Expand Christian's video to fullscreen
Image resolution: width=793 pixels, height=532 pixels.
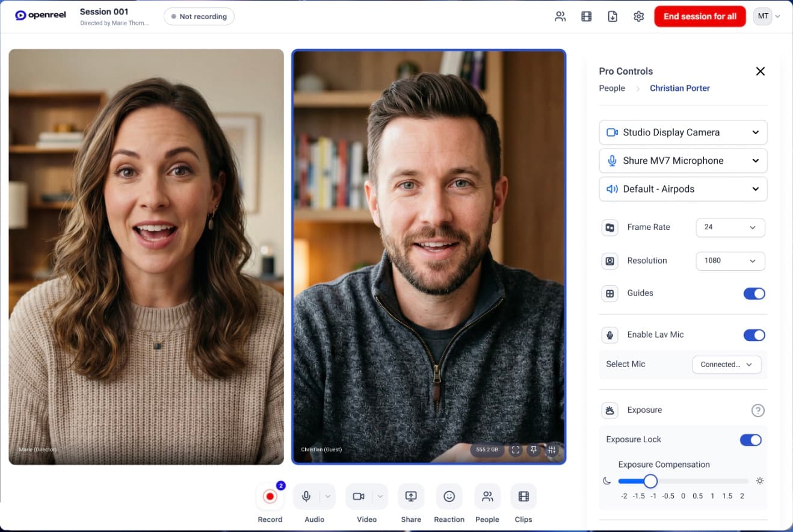pyautogui.click(x=516, y=450)
